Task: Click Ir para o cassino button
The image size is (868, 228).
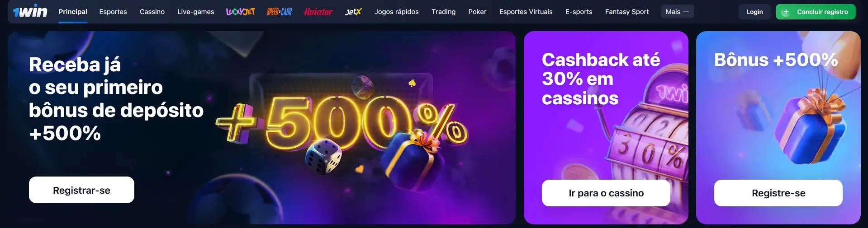Action: point(606,193)
